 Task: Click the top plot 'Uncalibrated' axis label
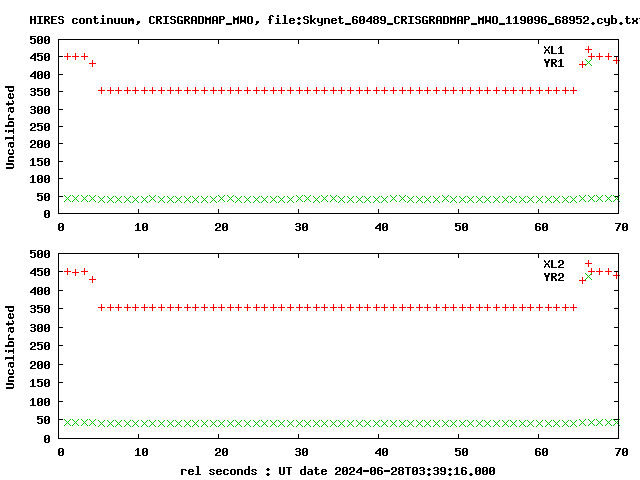click(x=10, y=127)
